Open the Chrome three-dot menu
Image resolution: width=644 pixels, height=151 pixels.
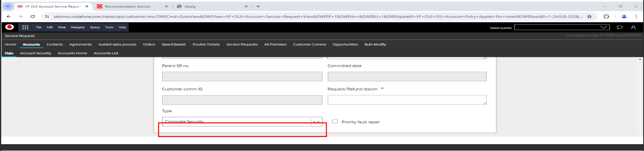[x=636, y=16]
